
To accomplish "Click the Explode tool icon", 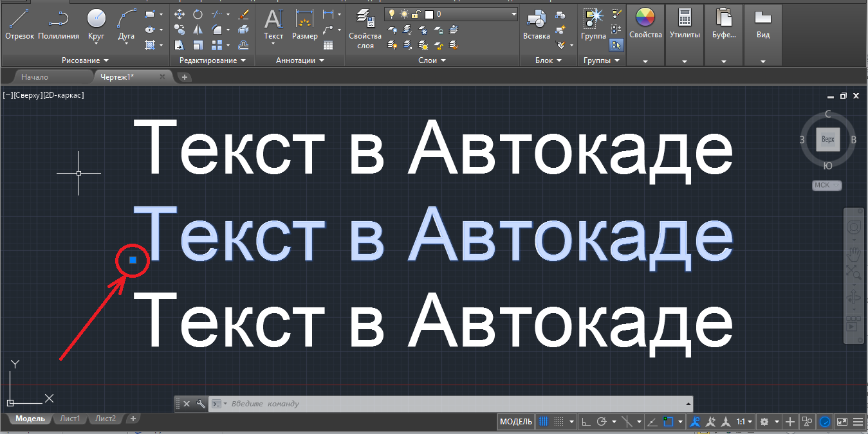I will (x=243, y=29).
